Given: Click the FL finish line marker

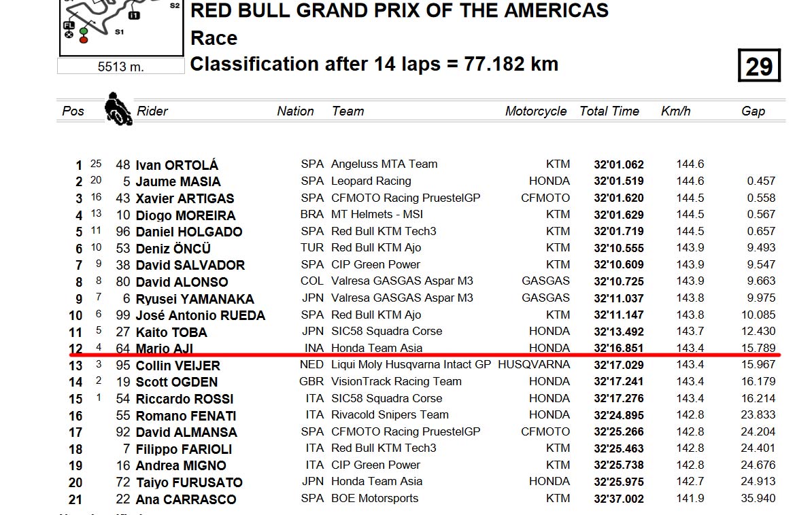Looking at the screenshot, I should click(69, 25).
